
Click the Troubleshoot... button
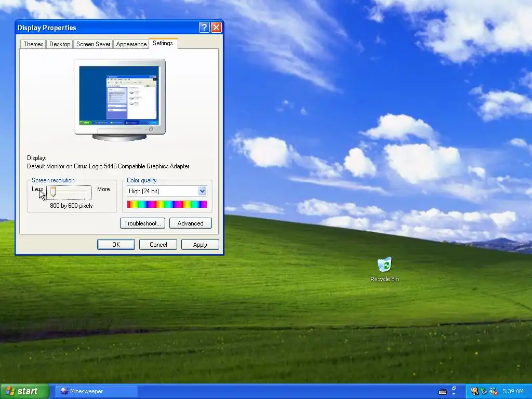[142, 223]
